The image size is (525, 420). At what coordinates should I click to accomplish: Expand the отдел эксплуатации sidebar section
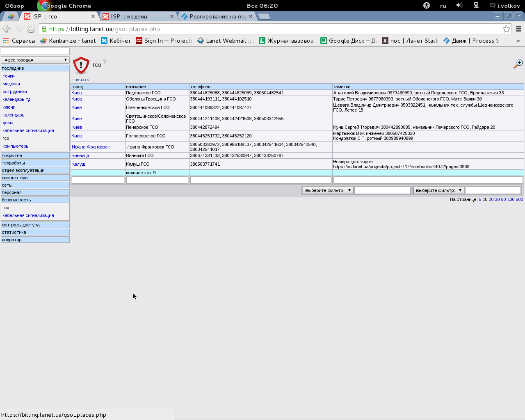(35, 170)
